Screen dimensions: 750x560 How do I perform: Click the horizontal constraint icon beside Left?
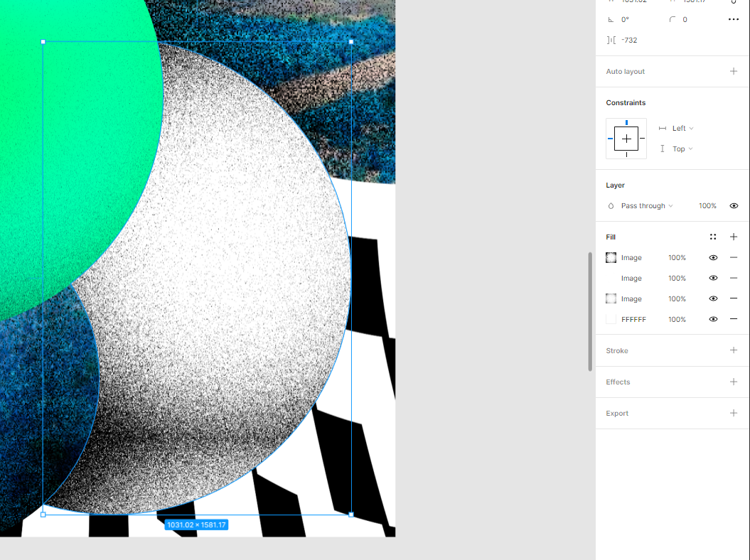click(663, 128)
